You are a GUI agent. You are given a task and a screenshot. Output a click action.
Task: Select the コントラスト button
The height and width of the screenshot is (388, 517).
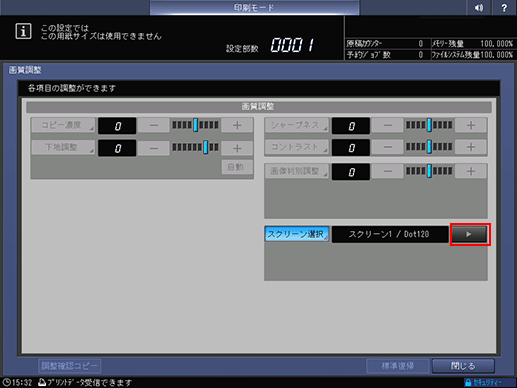[x=297, y=147]
